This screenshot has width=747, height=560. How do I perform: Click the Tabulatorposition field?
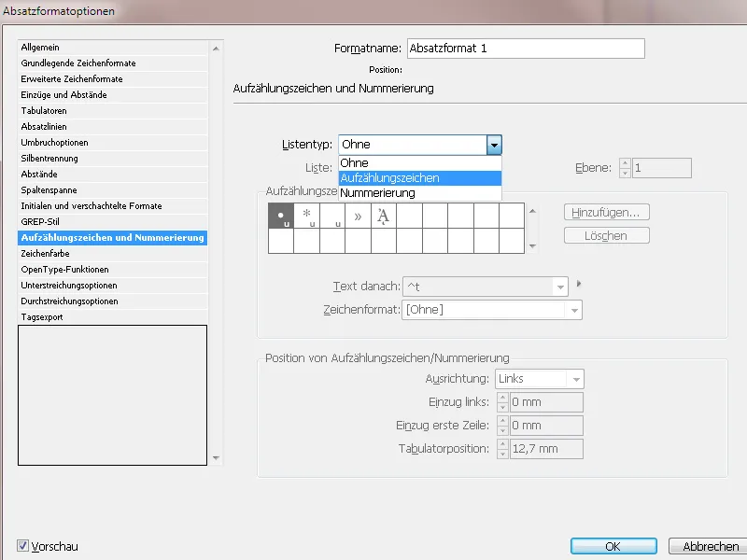(x=546, y=449)
